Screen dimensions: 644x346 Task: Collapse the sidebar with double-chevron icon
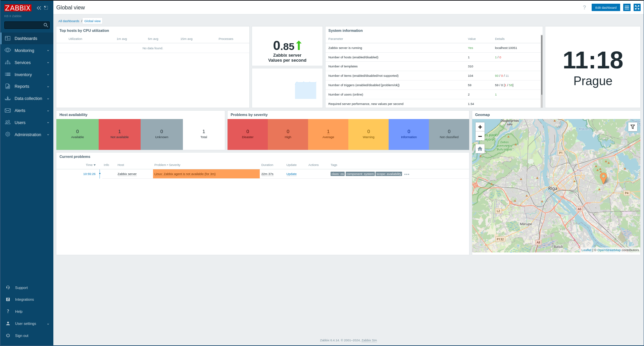coord(39,8)
